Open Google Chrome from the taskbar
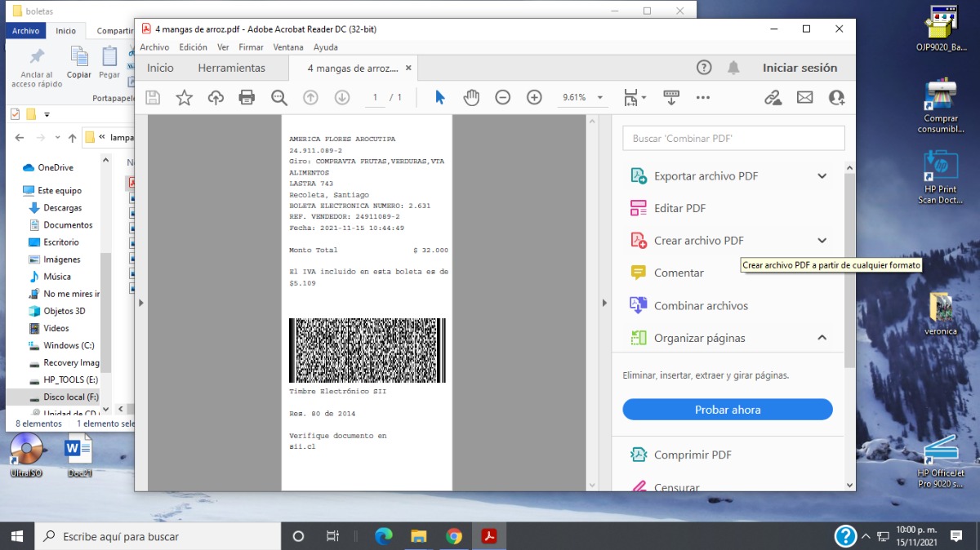980x550 pixels. (454, 536)
